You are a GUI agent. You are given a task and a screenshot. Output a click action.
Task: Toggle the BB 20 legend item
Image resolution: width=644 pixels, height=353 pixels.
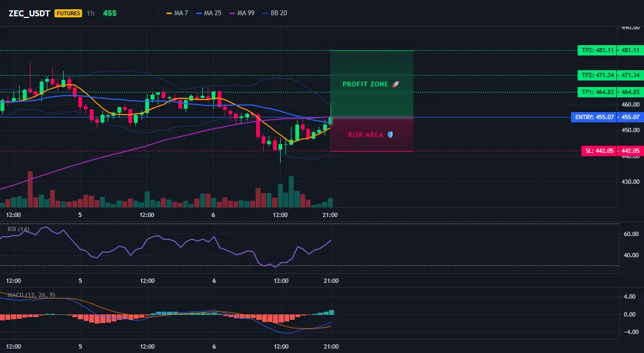tap(275, 13)
